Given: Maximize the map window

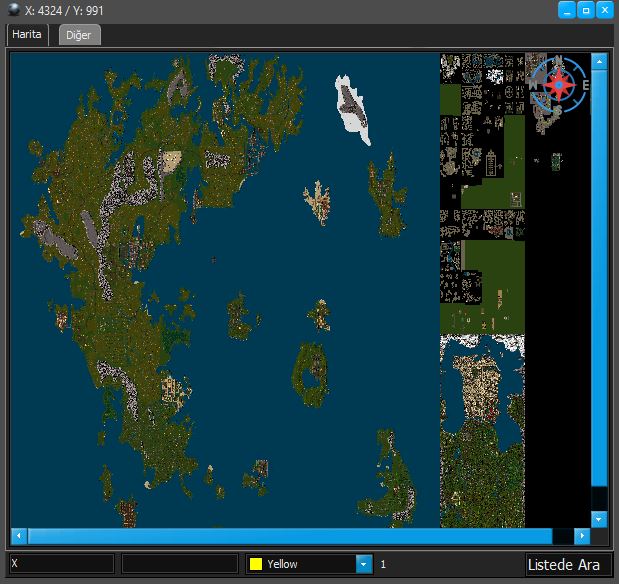Looking at the screenshot, I should tap(586, 10).
